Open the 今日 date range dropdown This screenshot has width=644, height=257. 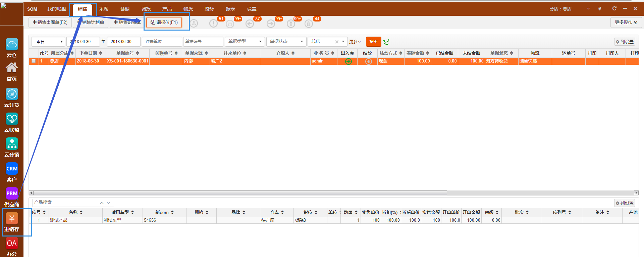point(49,42)
